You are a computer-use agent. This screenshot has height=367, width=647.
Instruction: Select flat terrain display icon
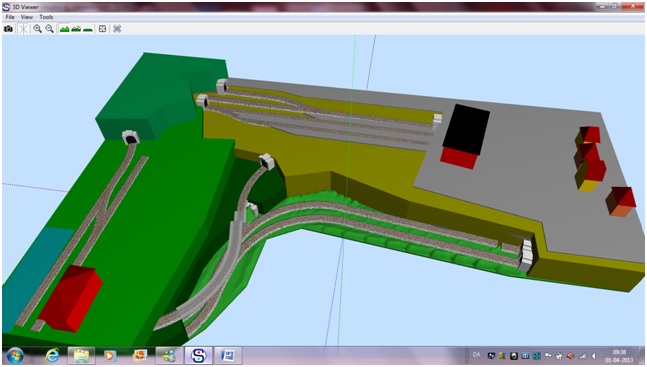click(87, 29)
